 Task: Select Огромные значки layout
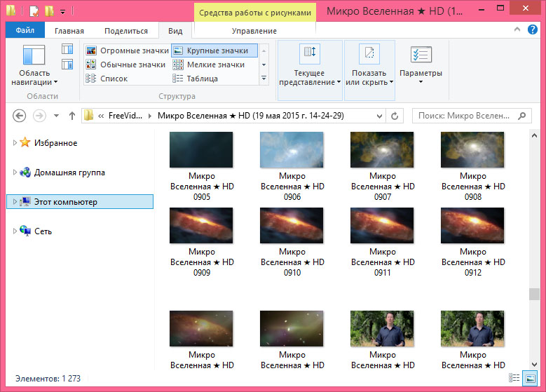pos(127,50)
